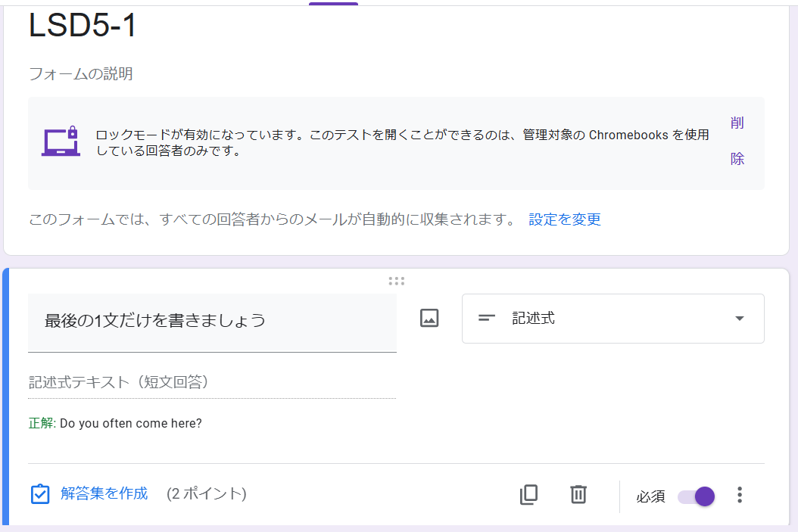Click the correct answer text Do you often come here?

click(x=131, y=423)
